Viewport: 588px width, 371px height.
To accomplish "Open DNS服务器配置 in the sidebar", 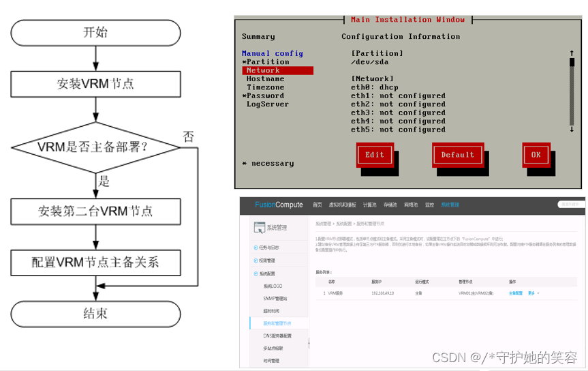I will click(x=277, y=336).
